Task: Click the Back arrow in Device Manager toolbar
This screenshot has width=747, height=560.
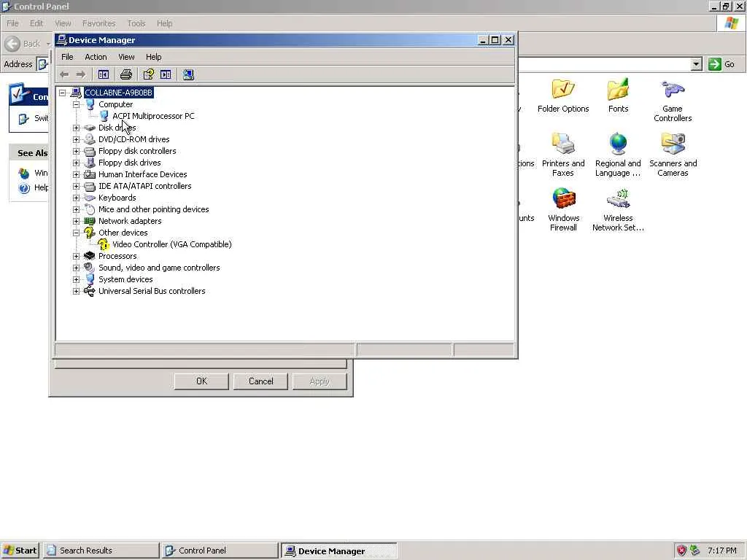Action: 64,74
